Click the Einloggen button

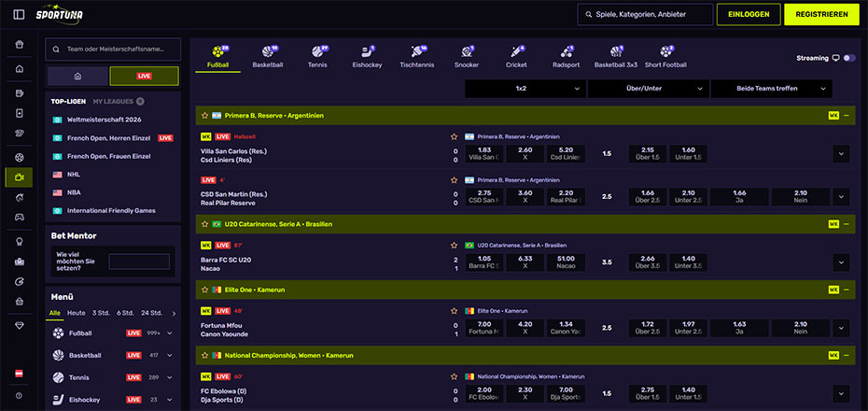click(749, 14)
